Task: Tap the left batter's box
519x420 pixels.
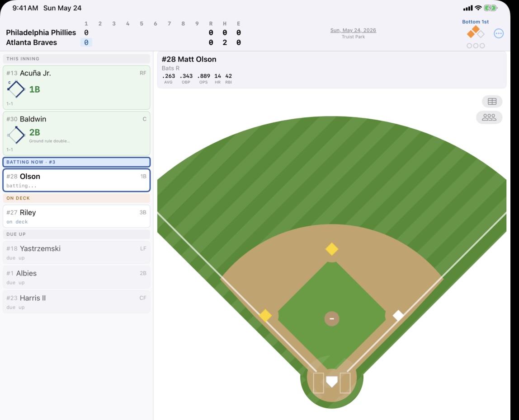Action: [x=318, y=383]
